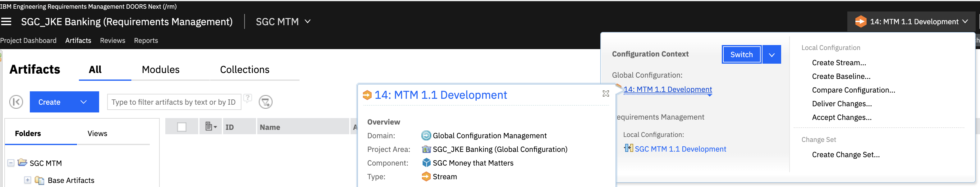Collapse the SGC MTM folder tree
Image resolution: width=980 pixels, height=187 pixels.
11,163
